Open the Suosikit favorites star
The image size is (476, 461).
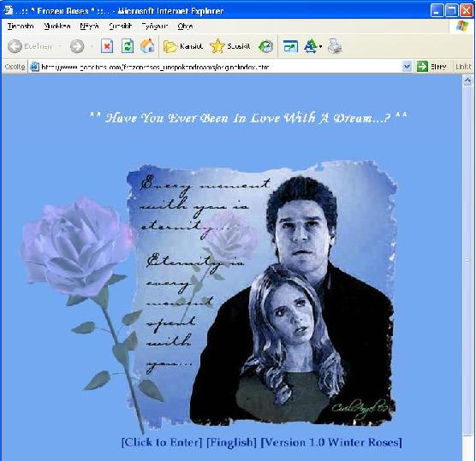229,46
